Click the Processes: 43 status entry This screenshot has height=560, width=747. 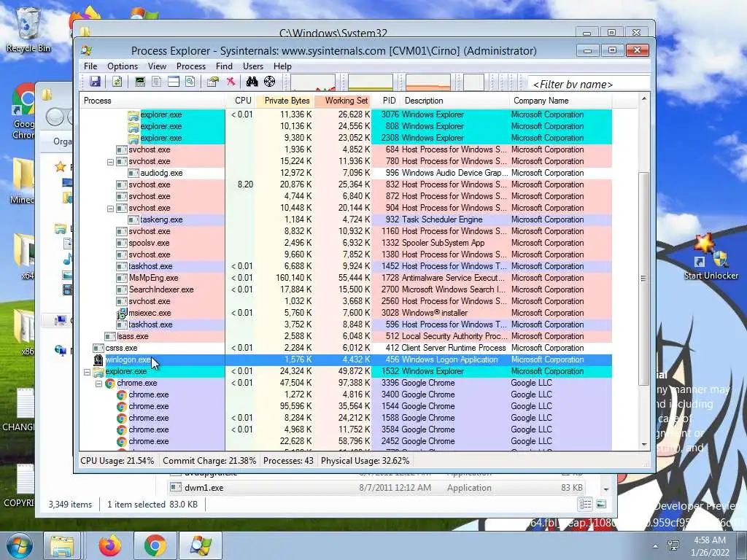pyautogui.click(x=288, y=461)
